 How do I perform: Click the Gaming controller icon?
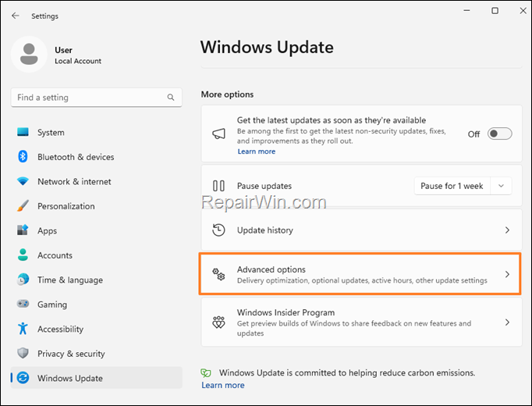pyautogui.click(x=23, y=304)
